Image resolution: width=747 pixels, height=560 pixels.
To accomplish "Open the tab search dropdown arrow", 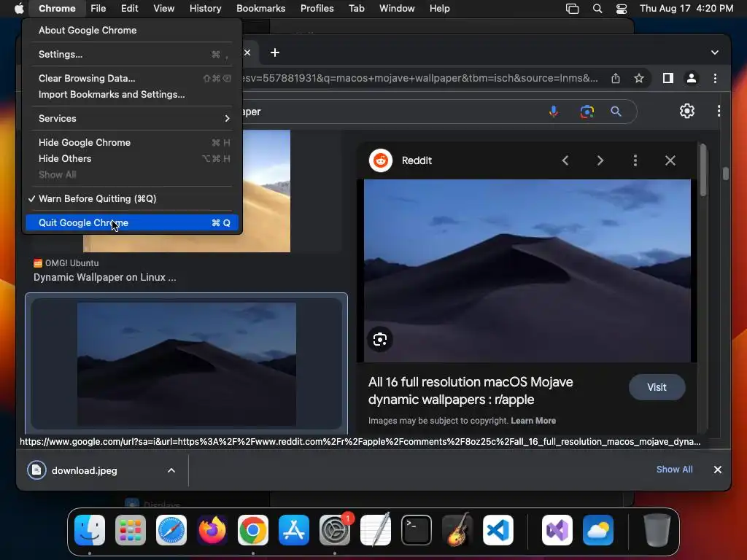I will pos(715,52).
